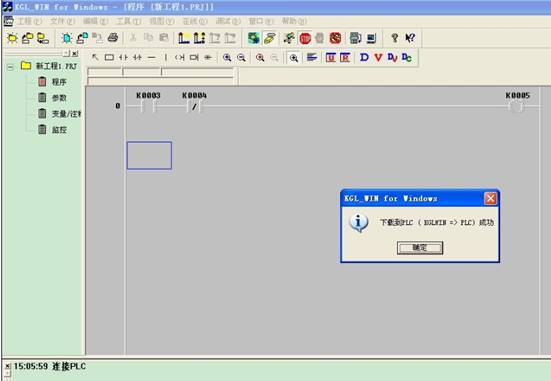Click the 确定 button in dialog
Screen dimensions: 551x381
click(420, 247)
